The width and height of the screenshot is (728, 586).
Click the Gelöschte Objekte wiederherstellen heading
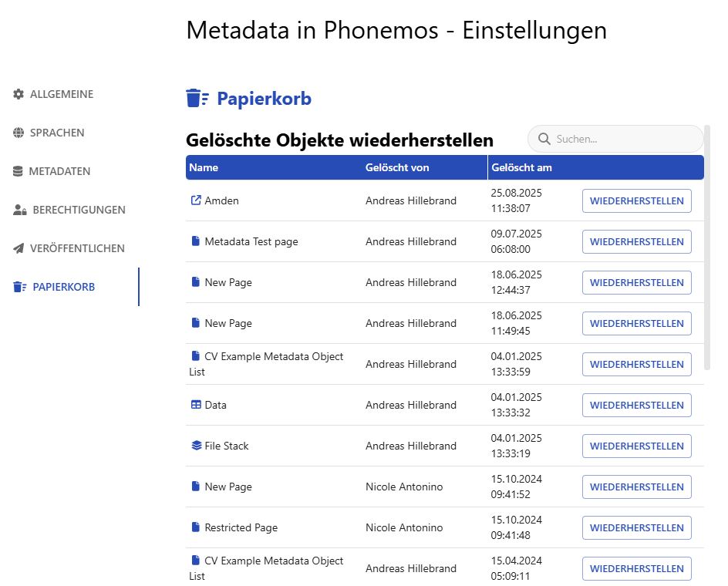(339, 140)
